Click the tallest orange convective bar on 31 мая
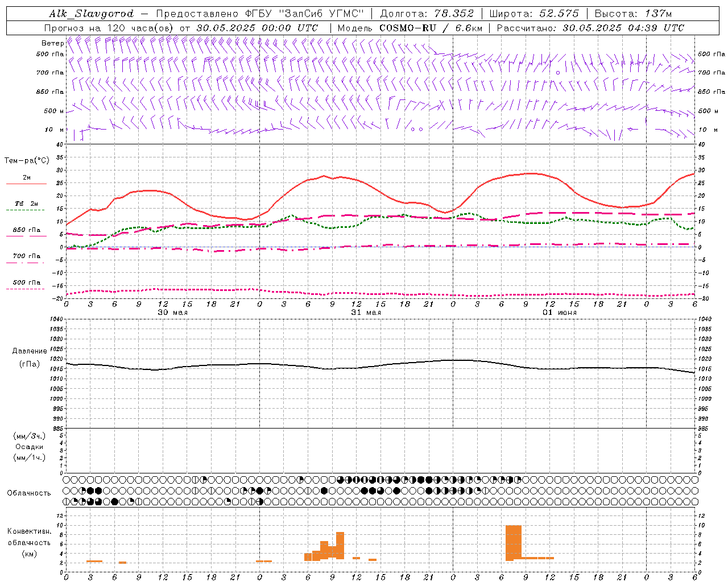 [x=340, y=546]
